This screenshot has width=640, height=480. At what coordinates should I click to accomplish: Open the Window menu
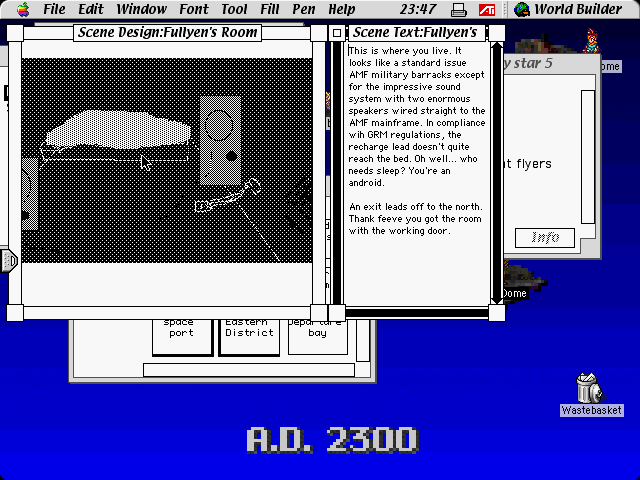click(141, 9)
